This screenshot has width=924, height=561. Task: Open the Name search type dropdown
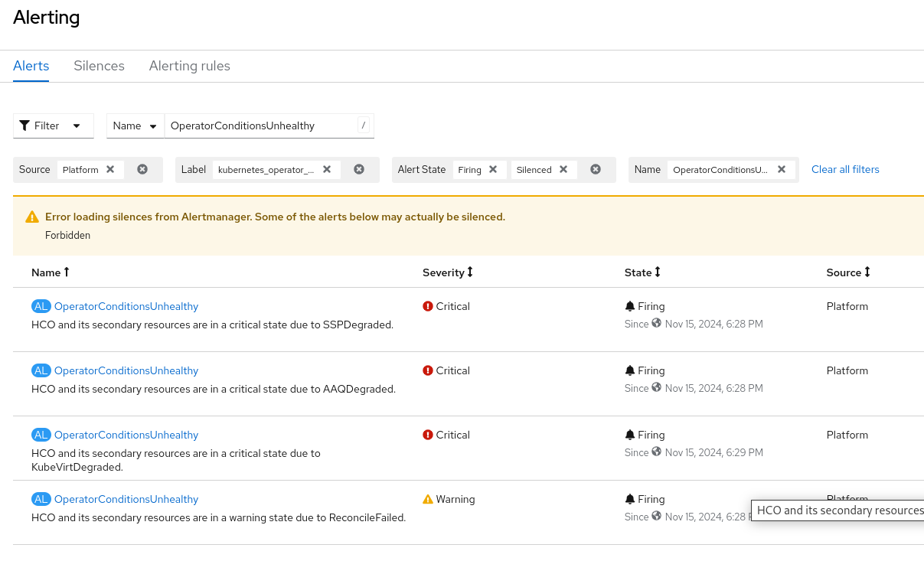pos(135,126)
